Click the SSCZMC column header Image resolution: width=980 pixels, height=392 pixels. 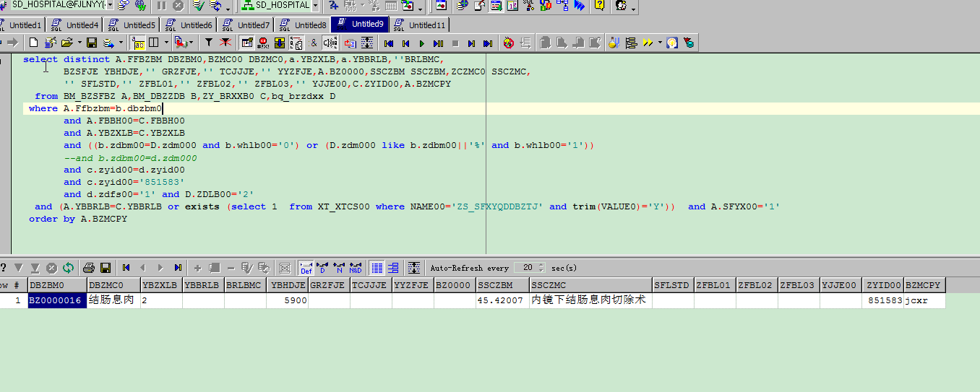point(590,286)
